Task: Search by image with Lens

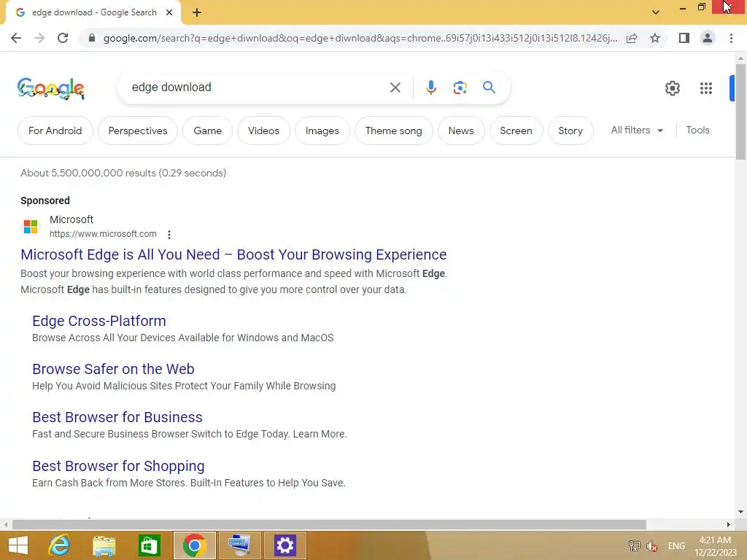Action: pyautogui.click(x=460, y=87)
